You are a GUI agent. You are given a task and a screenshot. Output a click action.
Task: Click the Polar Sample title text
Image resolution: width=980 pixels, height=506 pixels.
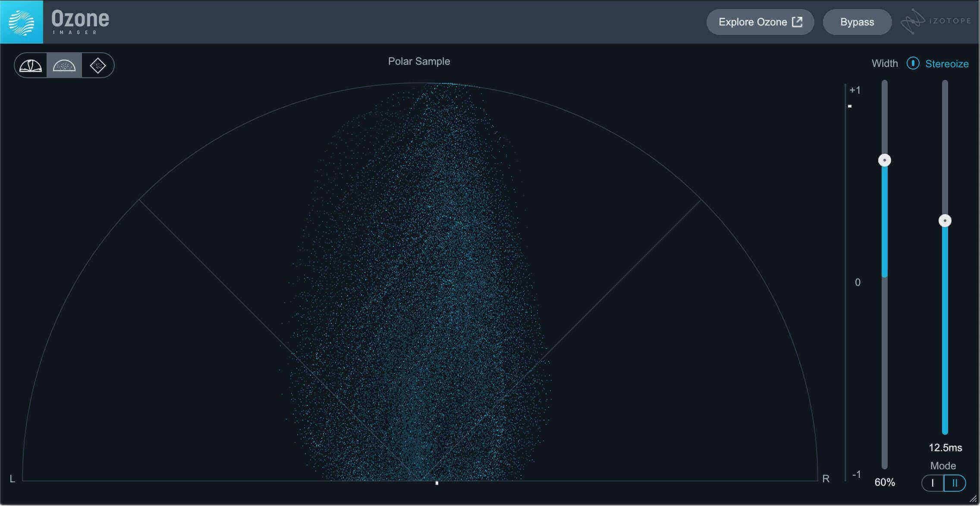(x=419, y=61)
